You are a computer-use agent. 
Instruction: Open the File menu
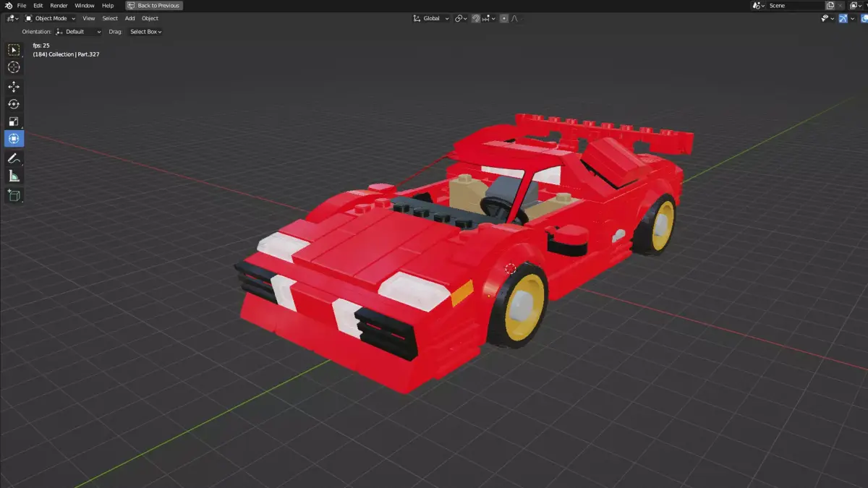[22, 5]
